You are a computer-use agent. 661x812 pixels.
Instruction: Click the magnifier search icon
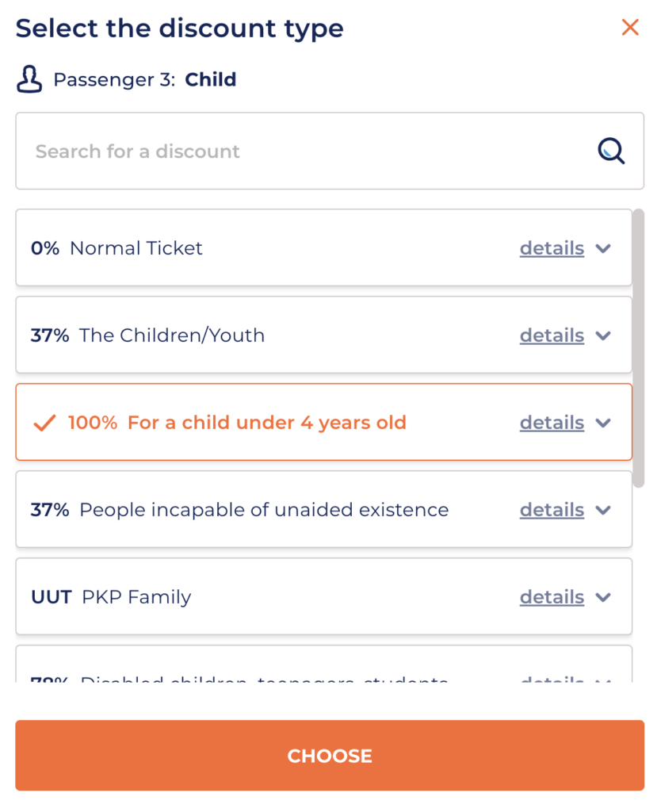coord(611,150)
